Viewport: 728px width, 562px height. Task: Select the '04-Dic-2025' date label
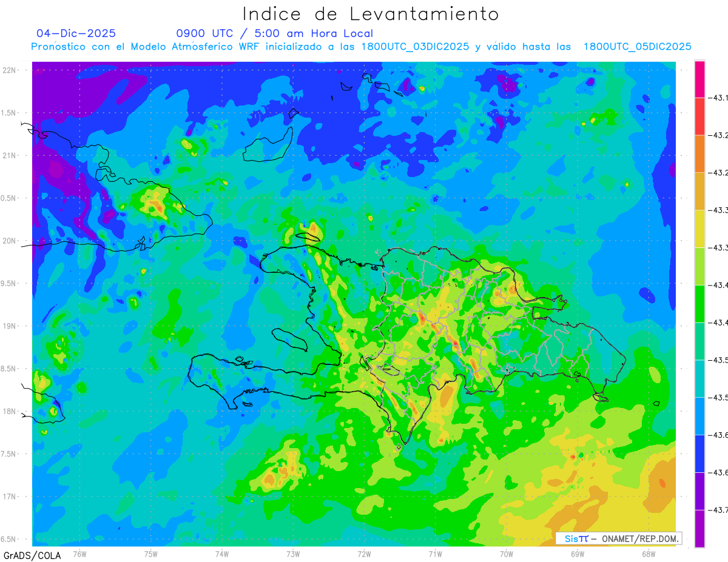click(76, 33)
